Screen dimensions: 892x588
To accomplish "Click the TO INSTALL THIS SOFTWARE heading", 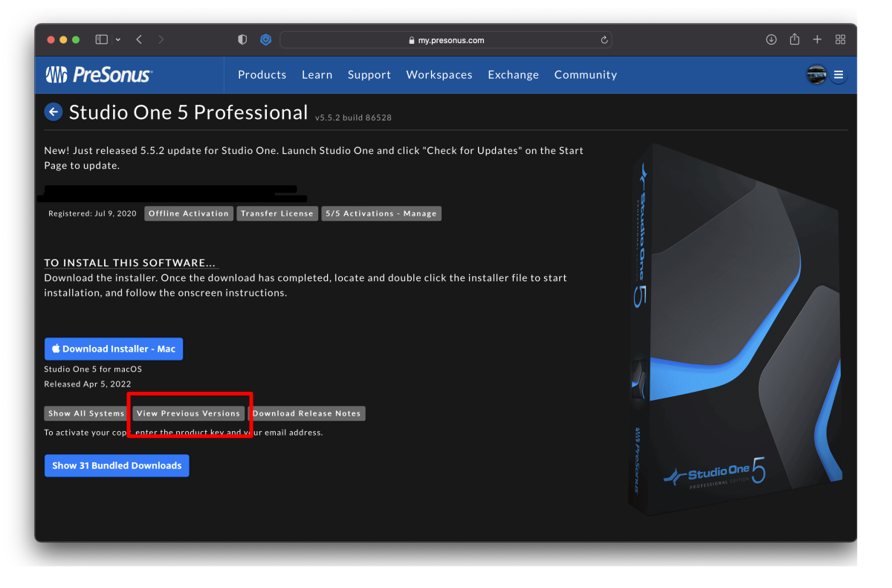I will 130,262.
